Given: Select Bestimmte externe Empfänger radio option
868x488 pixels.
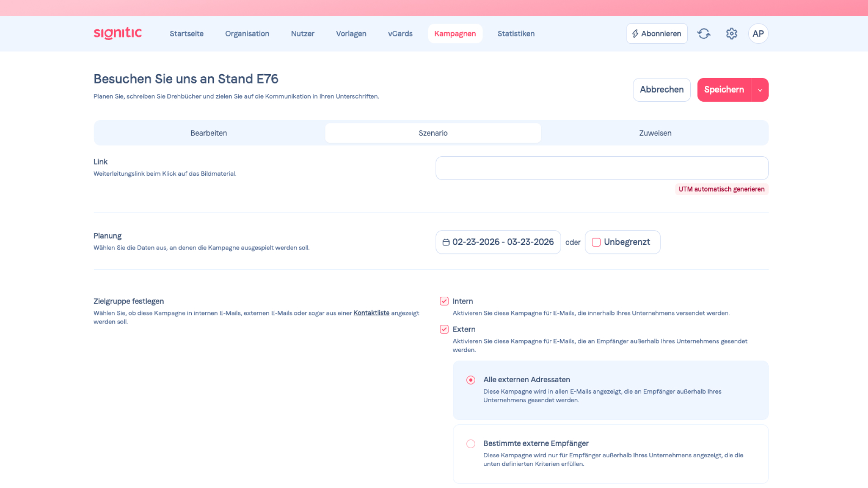Looking at the screenshot, I should 471,444.
